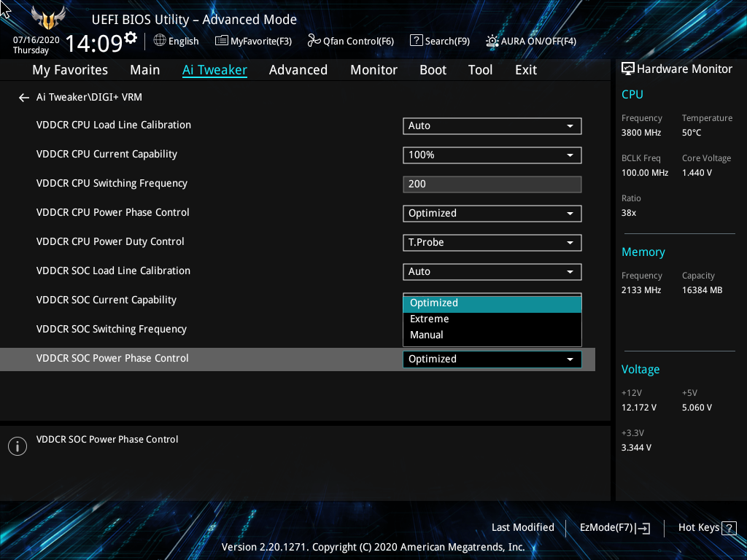
Task: Open the My Favorites tab
Action: 70,70
